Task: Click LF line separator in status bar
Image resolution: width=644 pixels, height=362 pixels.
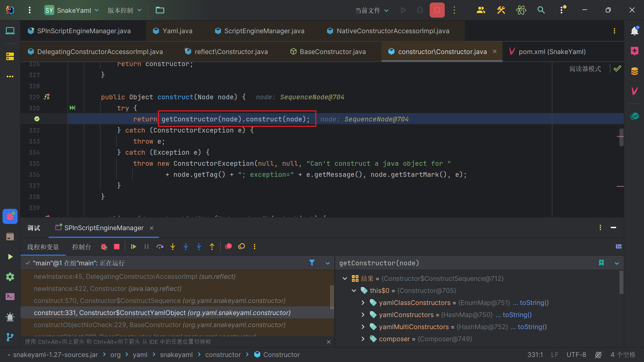Action: point(554,355)
